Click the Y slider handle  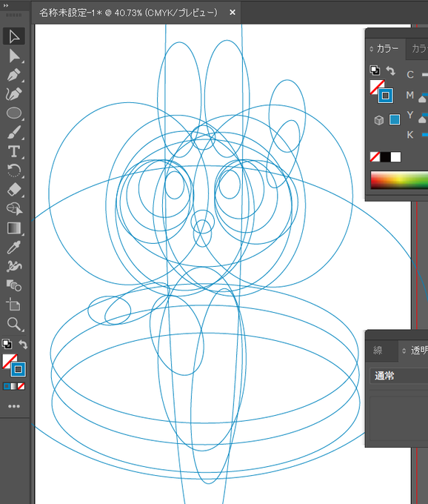click(423, 119)
